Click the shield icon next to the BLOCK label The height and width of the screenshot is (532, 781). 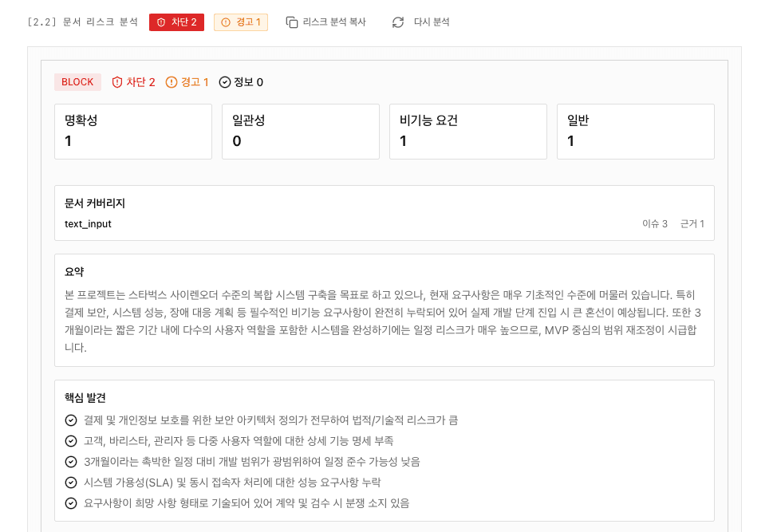(x=117, y=82)
